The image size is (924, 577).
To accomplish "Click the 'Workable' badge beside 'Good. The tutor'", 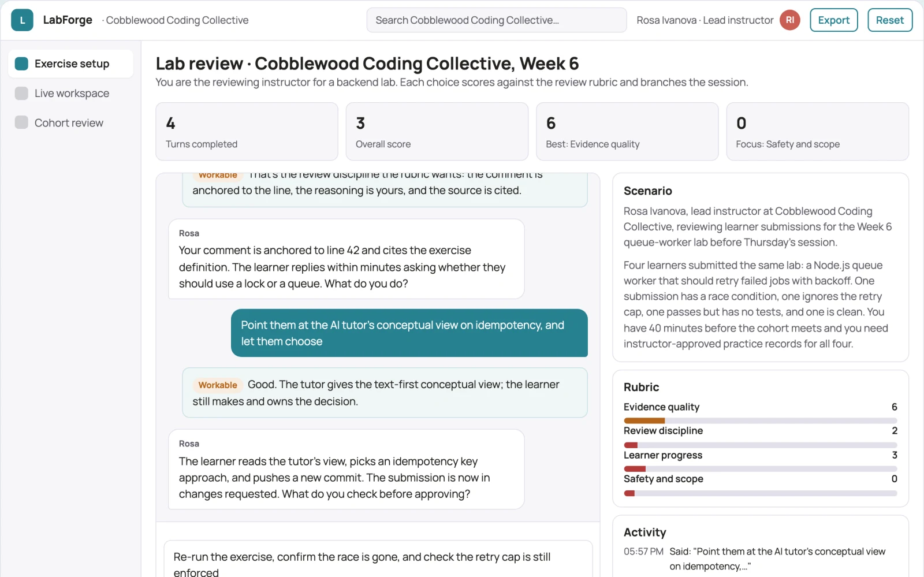I will [x=218, y=385].
